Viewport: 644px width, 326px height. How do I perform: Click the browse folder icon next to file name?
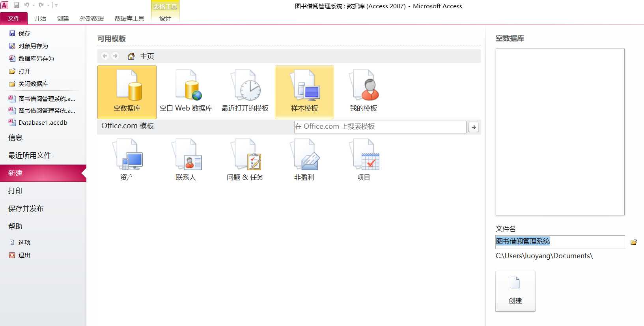(633, 242)
